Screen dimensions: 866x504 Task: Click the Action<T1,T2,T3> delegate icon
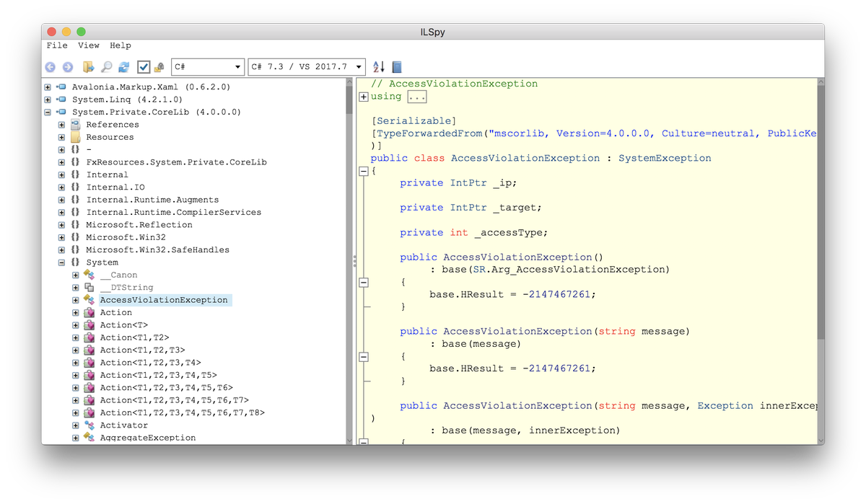pyautogui.click(x=89, y=350)
